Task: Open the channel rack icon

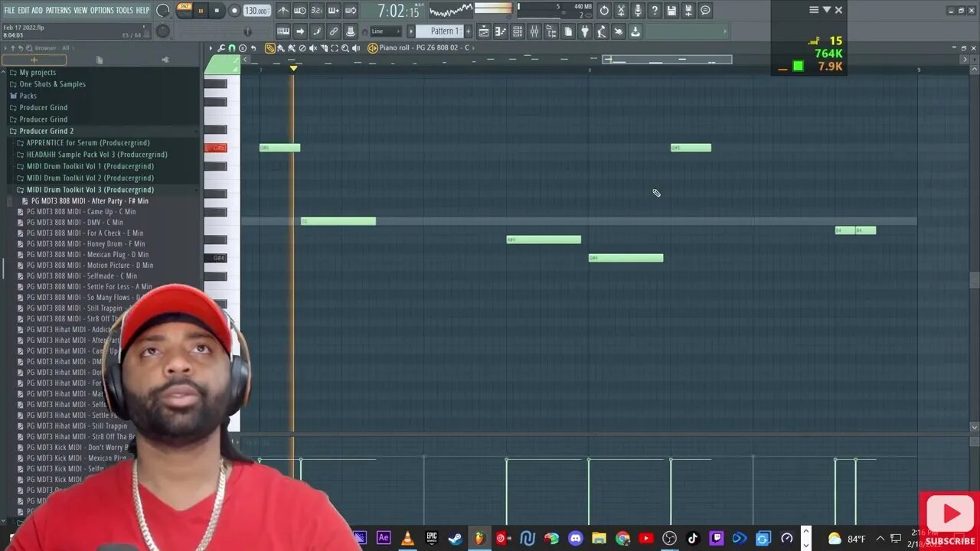Action: [518, 31]
